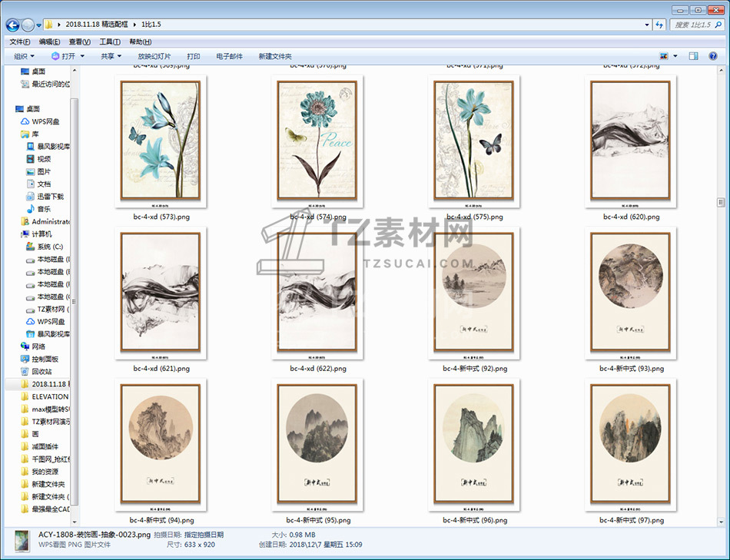730x560 pixels.
Task: Click the 控制面板 control panel icon
Action: [25, 359]
